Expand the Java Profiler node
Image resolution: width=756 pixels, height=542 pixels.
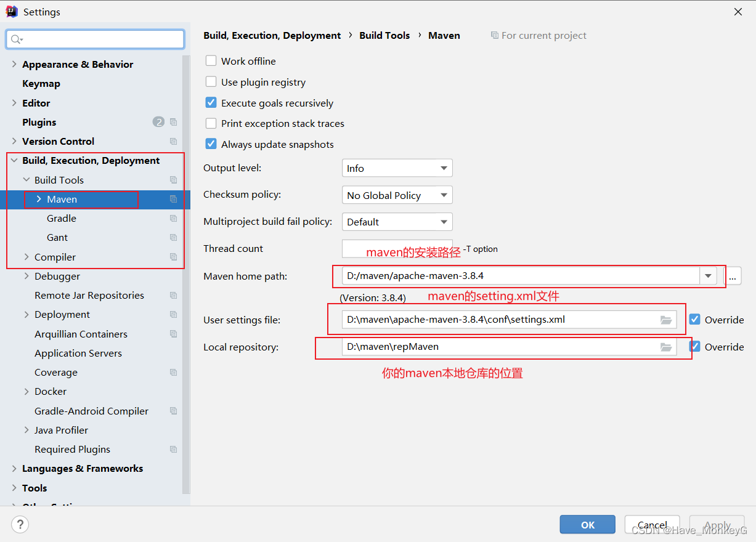(26, 430)
